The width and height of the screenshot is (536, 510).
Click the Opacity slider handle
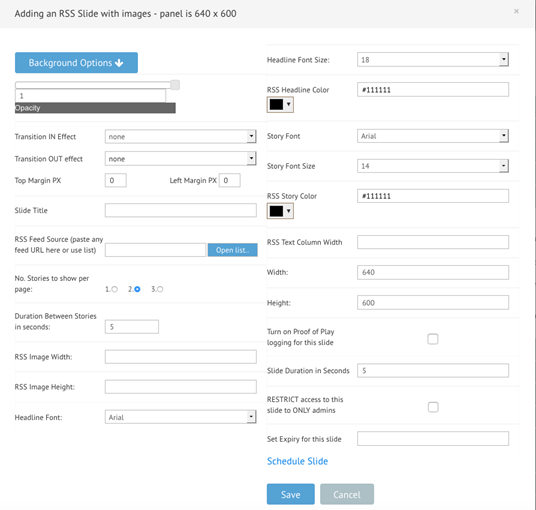tap(175, 85)
